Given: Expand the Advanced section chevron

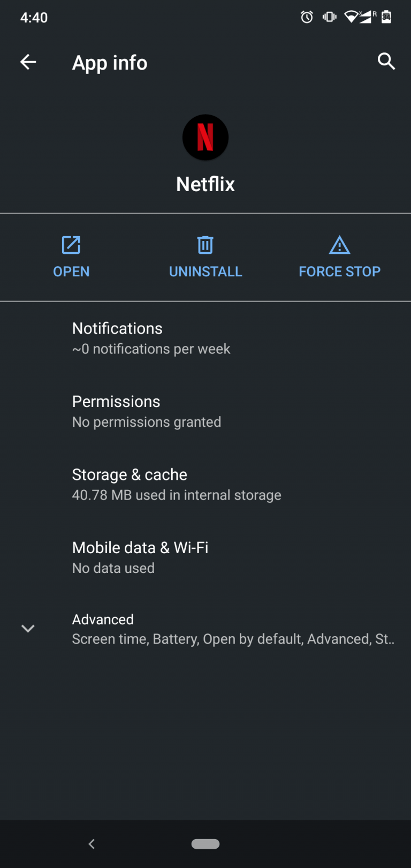Looking at the screenshot, I should (x=28, y=628).
